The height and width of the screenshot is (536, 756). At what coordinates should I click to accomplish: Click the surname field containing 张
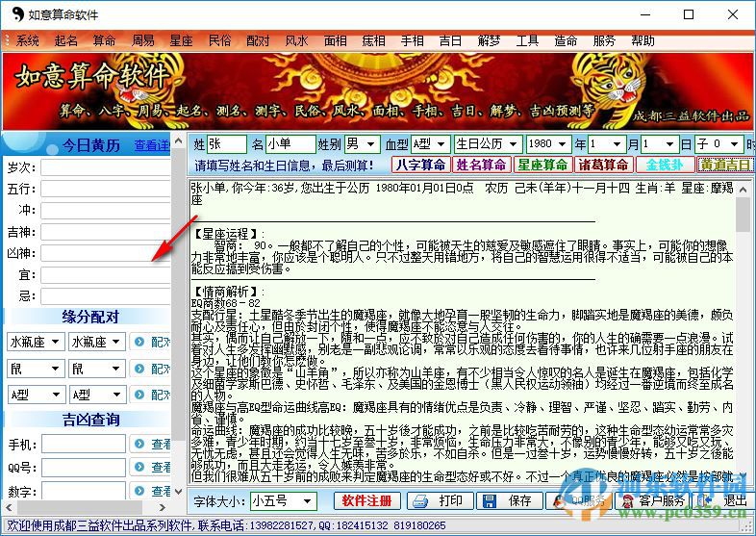(x=227, y=143)
